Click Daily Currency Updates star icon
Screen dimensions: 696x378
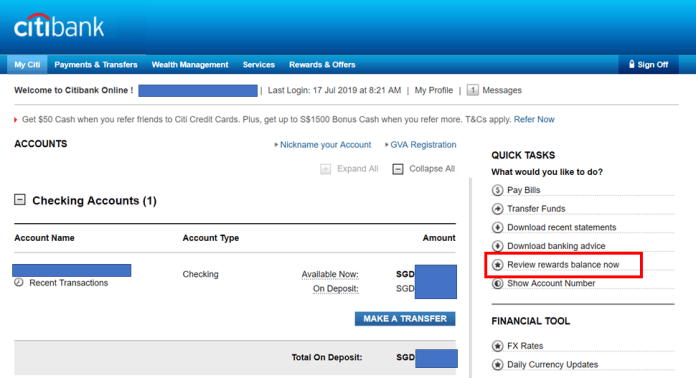point(498,365)
